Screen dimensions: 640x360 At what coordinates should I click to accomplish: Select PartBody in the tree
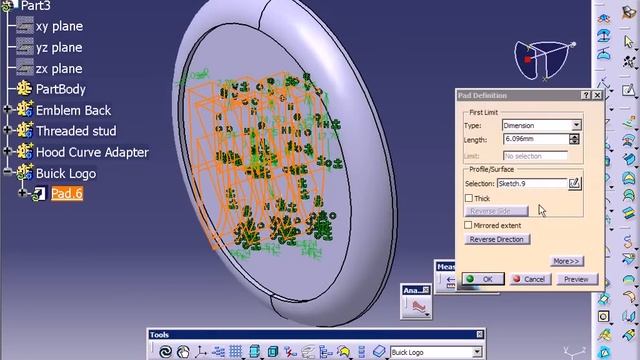coord(61,89)
